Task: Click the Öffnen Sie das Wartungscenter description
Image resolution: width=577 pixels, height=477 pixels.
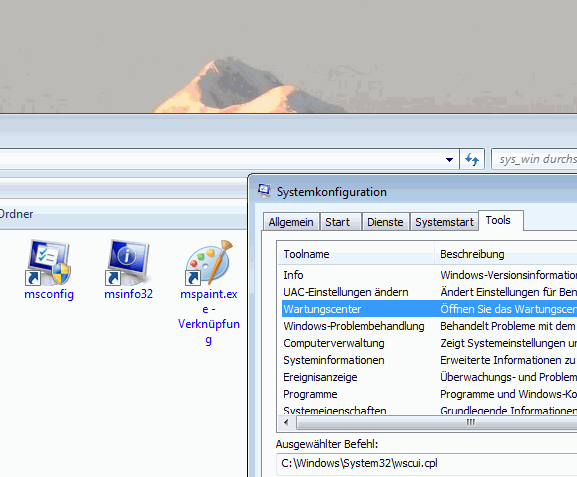Action: click(x=509, y=309)
